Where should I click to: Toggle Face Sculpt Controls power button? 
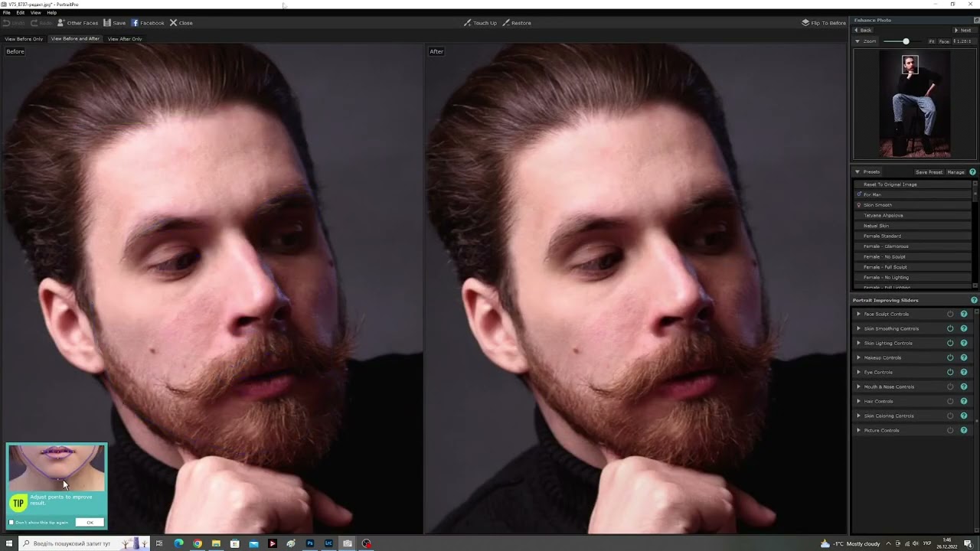(950, 314)
